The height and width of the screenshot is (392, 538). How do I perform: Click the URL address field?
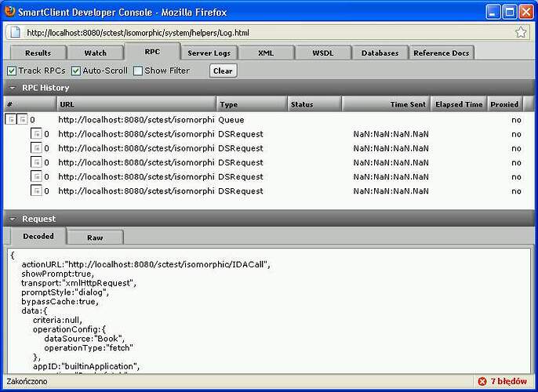coord(269,33)
